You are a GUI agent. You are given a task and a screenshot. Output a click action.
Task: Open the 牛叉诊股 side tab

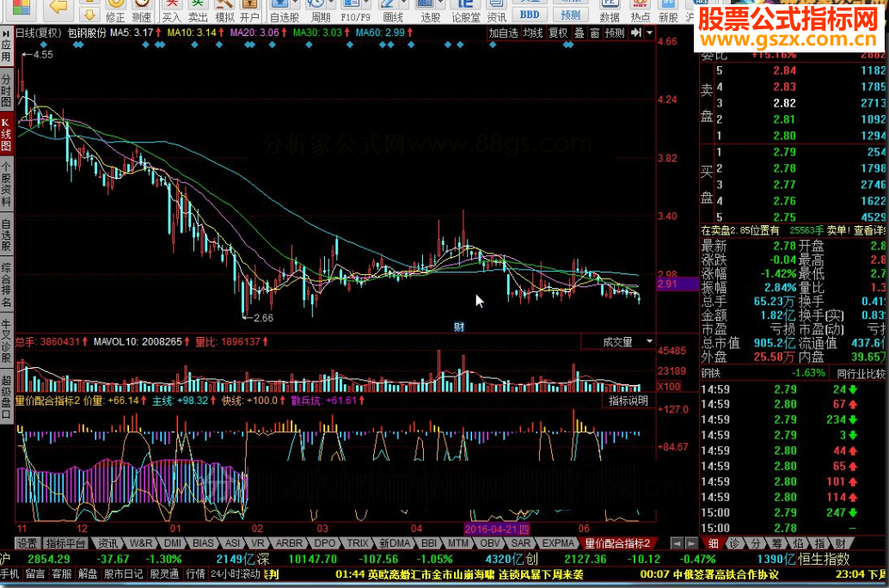(6, 340)
